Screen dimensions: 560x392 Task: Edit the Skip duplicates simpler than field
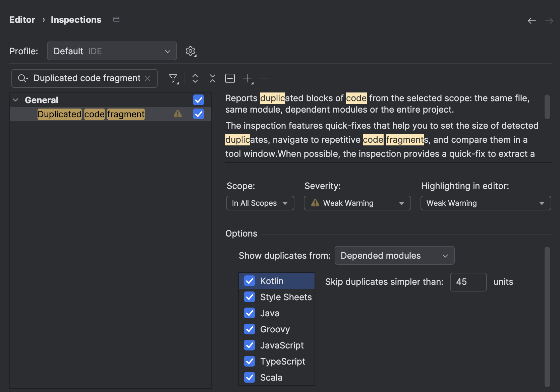[x=468, y=282]
